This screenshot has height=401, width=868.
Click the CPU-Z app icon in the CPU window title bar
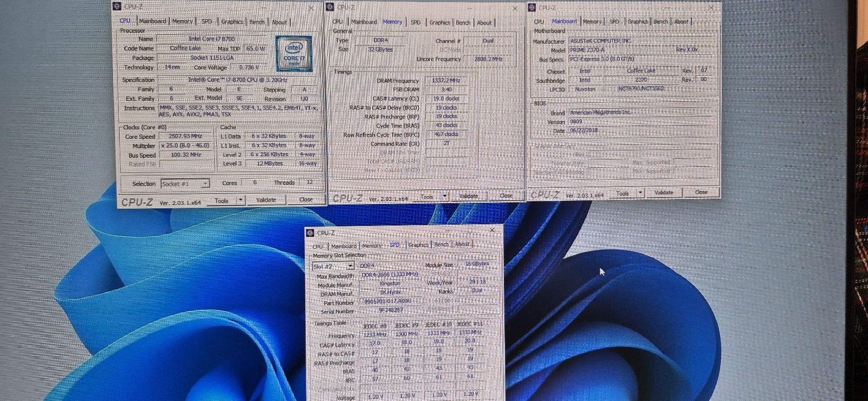(x=117, y=6)
